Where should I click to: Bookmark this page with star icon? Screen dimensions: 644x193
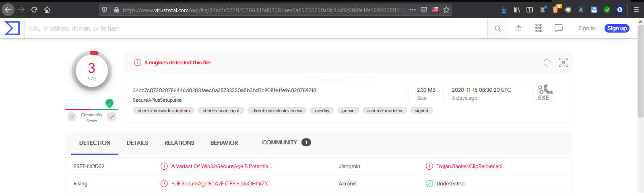(x=446, y=10)
